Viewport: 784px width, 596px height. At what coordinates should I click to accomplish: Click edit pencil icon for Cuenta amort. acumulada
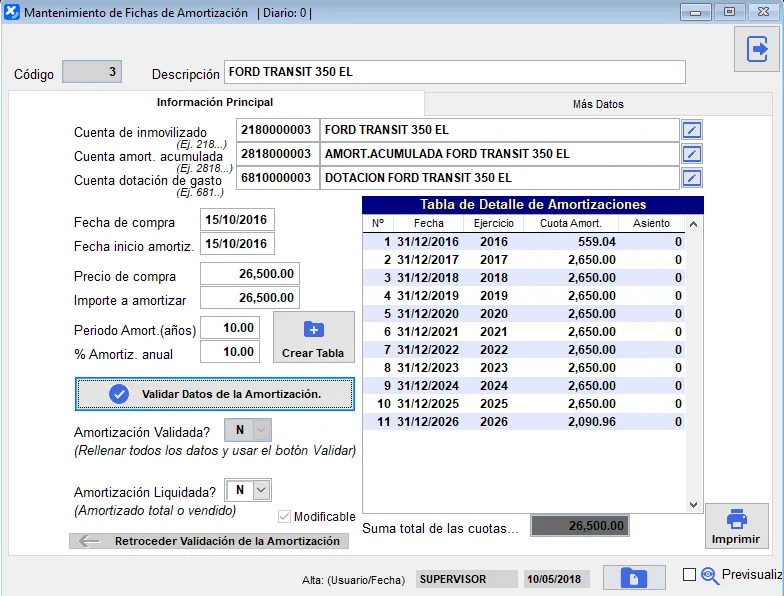pos(692,154)
